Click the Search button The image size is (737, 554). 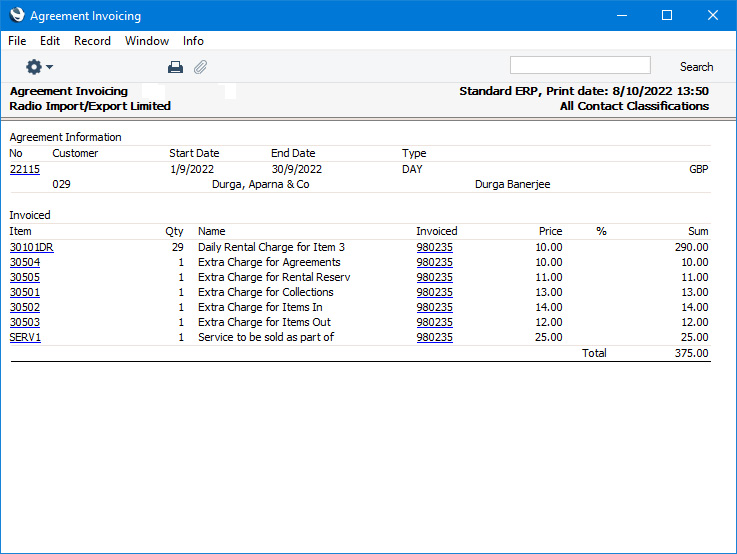click(x=696, y=67)
